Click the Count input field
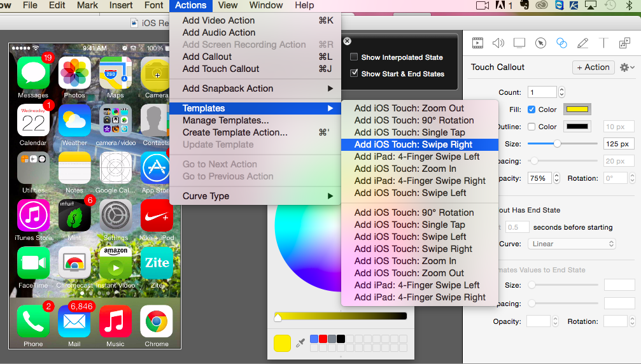Screen dimensions: 641x364 coord(542,92)
